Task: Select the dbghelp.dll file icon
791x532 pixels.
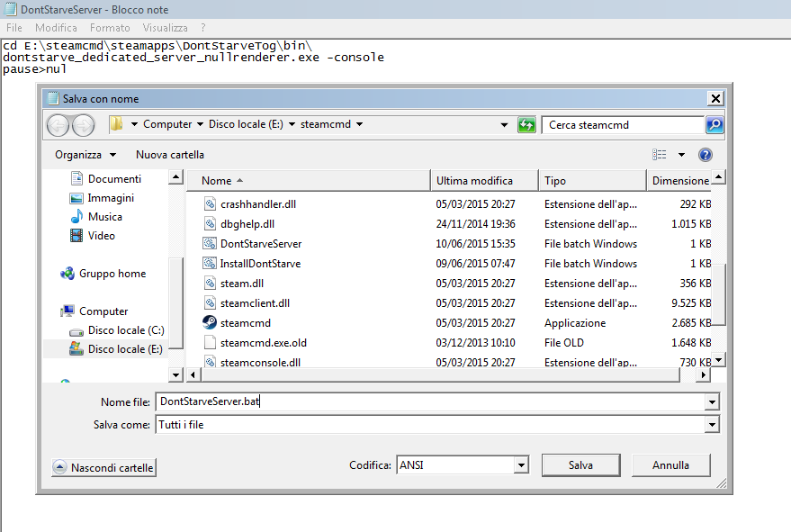Action: [x=210, y=223]
